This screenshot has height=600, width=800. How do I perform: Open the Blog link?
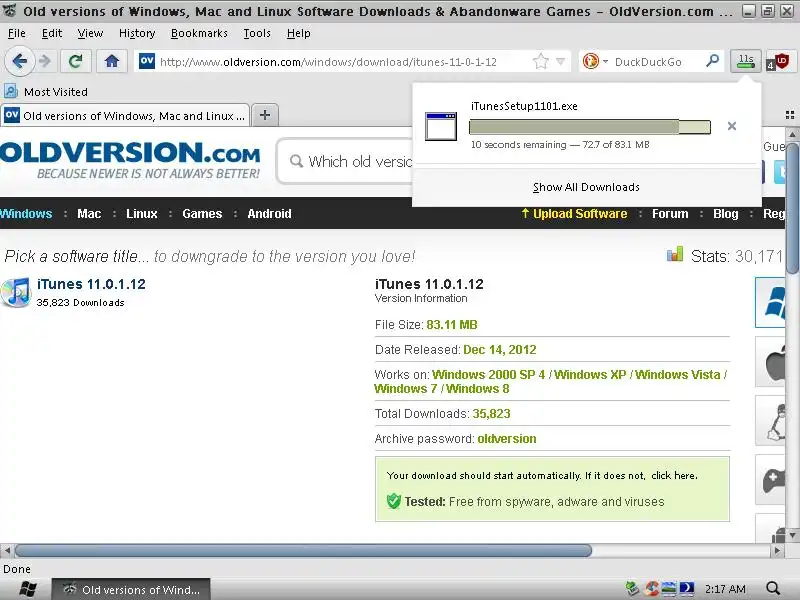(726, 213)
